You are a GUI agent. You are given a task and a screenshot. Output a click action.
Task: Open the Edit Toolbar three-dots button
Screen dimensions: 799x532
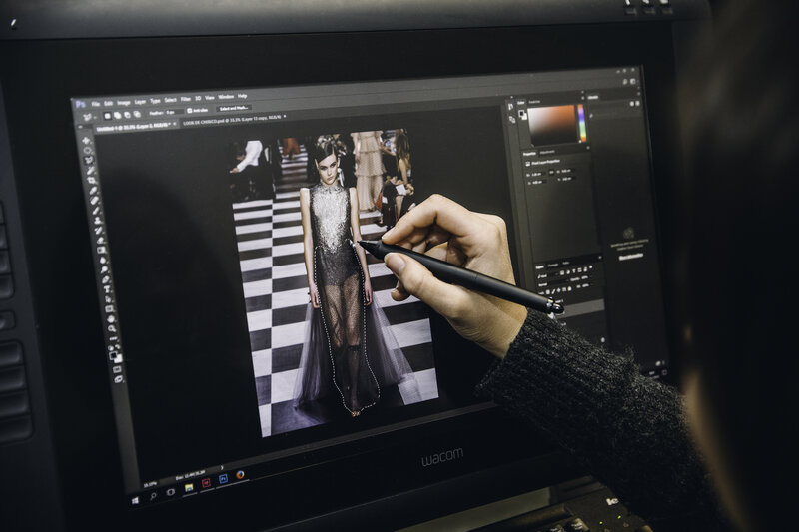click(113, 339)
